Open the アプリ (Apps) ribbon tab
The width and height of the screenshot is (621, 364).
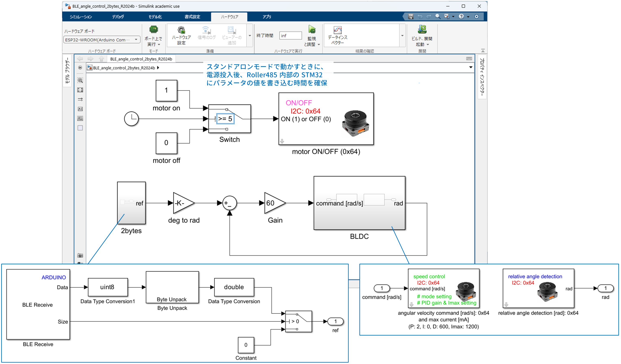coord(267,17)
